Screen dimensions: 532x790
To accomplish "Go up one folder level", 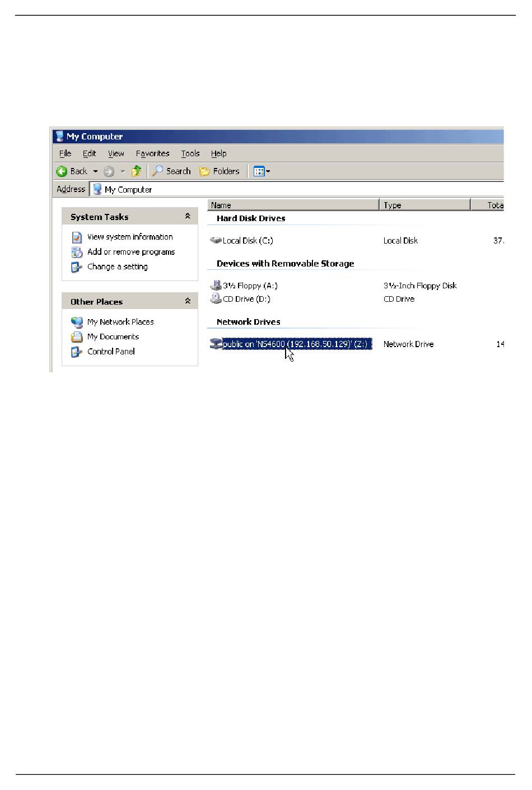I will 136,171.
